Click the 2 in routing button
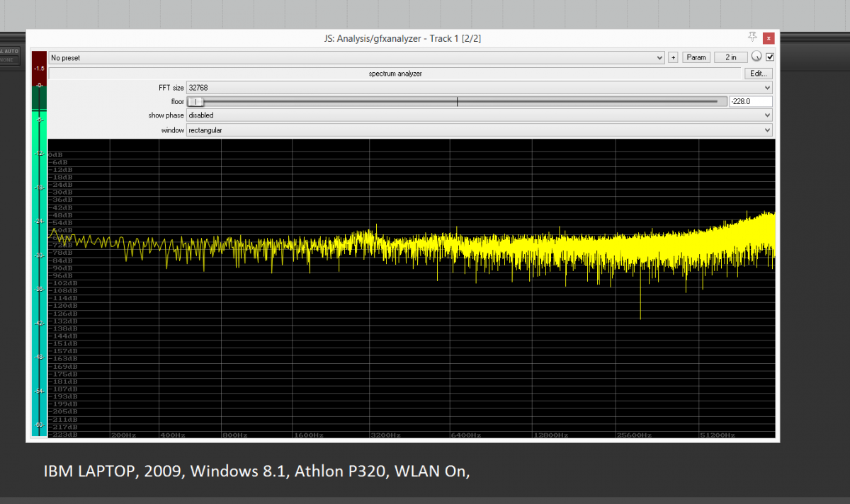 pos(730,57)
